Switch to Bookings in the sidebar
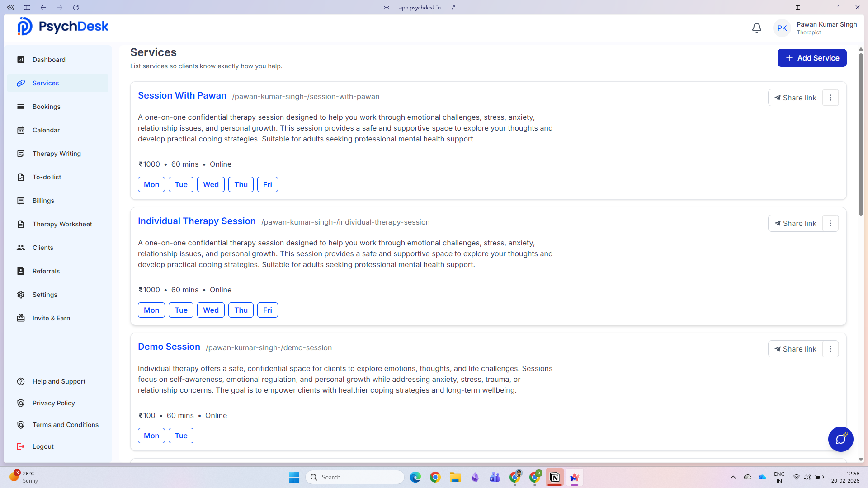Viewport: 868px width, 488px height. (x=46, y=107)
